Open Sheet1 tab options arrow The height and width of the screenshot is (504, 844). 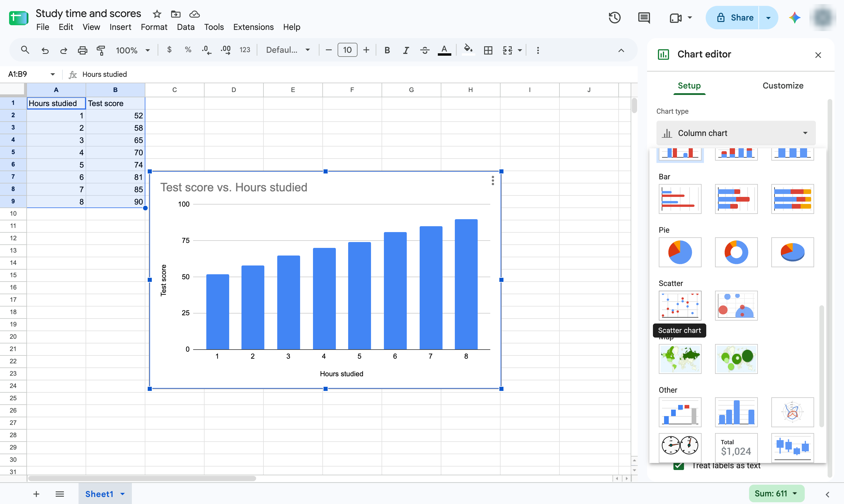(x=122, y=494)
